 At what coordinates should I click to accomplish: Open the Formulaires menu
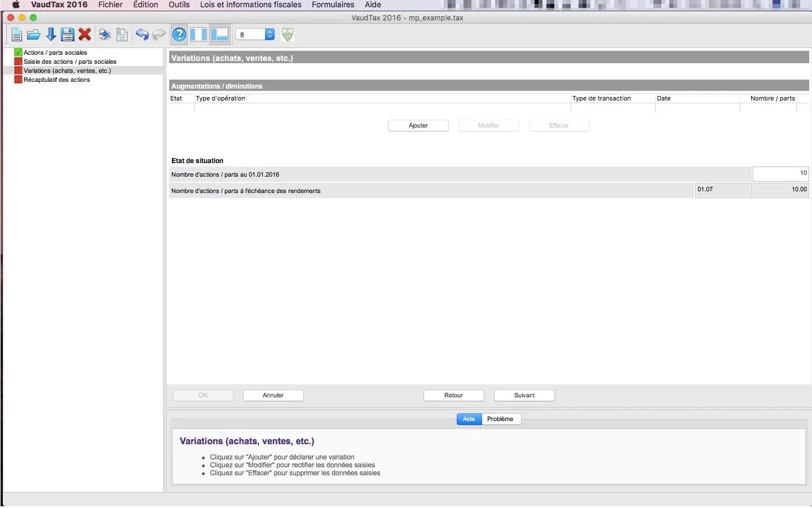(x=333, y=5)
